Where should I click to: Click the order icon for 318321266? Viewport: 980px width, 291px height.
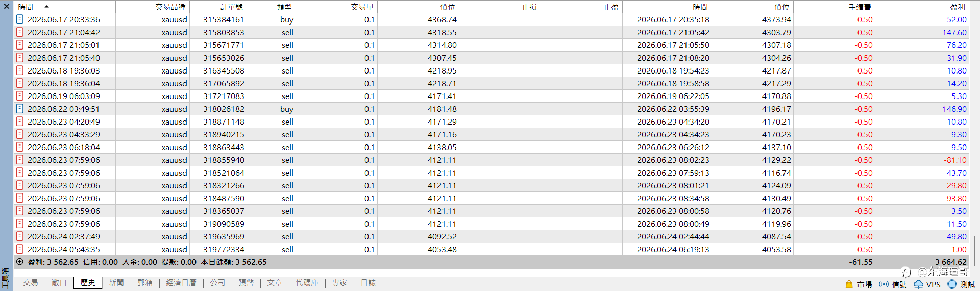tap(19, 185)
